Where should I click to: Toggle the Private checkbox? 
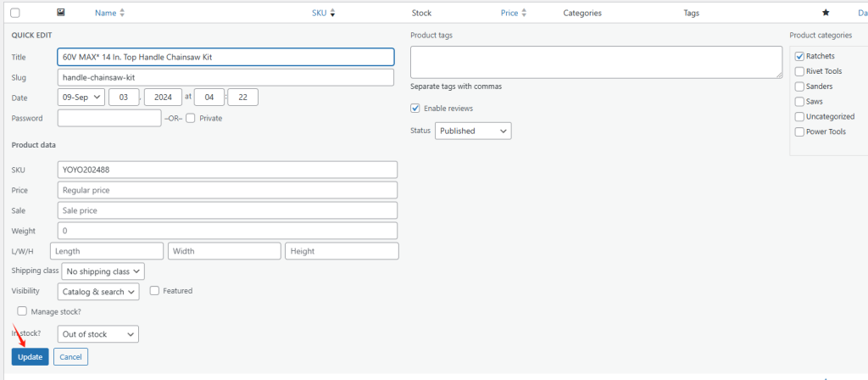(191, 118)
